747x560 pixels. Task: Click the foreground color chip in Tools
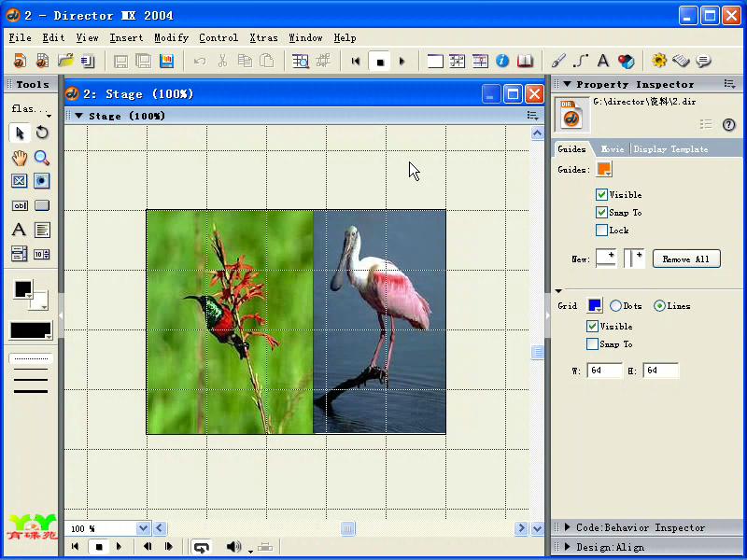pos(22,288)
